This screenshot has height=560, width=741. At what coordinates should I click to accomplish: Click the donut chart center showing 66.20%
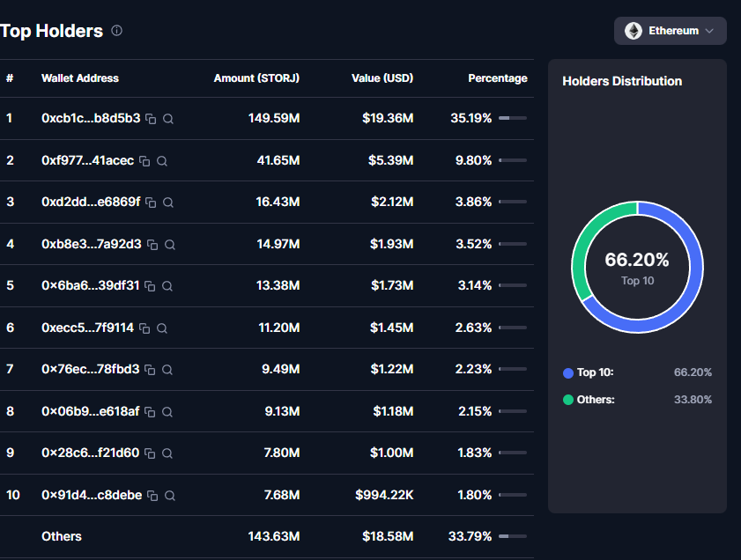coord(637,267)
